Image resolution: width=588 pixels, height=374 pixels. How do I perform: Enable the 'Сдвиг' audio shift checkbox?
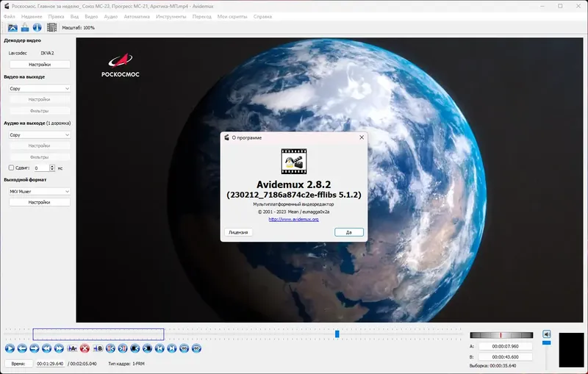coord(11,168)
